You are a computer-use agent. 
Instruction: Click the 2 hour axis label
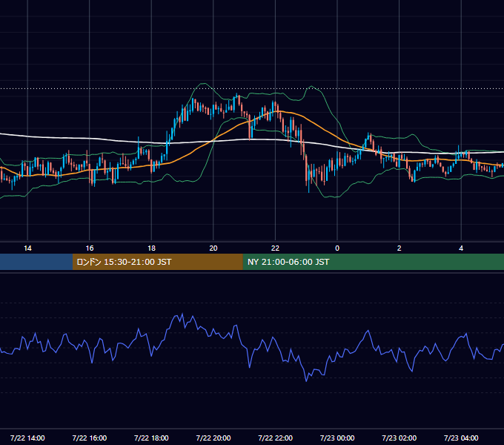coord(399,248)
